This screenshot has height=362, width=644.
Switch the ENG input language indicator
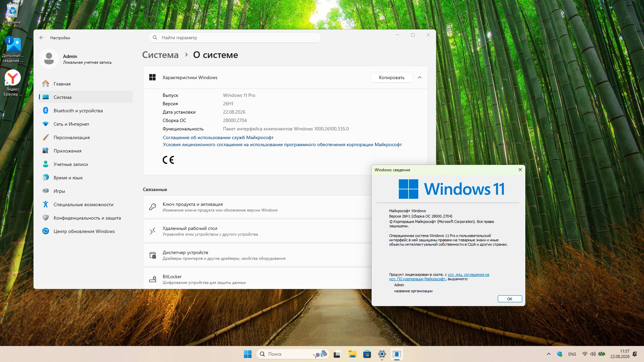coord(572,354)
